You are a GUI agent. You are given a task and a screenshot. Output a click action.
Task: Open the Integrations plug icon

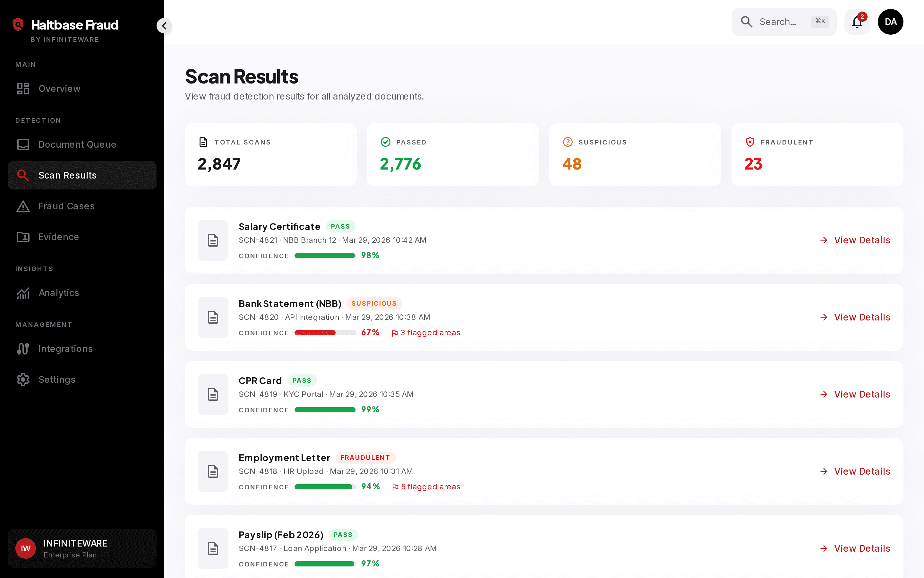click(23, 349)
